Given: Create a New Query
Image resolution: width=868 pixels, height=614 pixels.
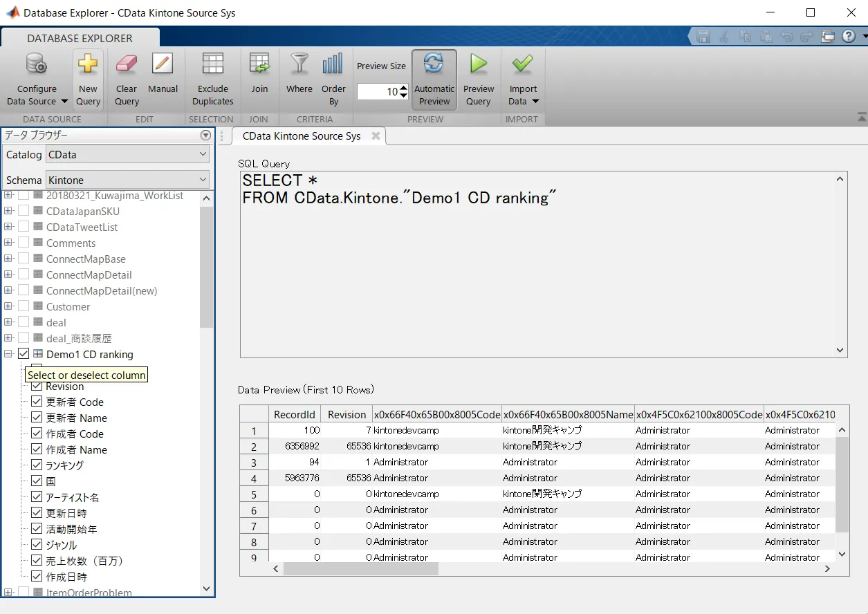Looking at the screenshot, I should [88, 77].
